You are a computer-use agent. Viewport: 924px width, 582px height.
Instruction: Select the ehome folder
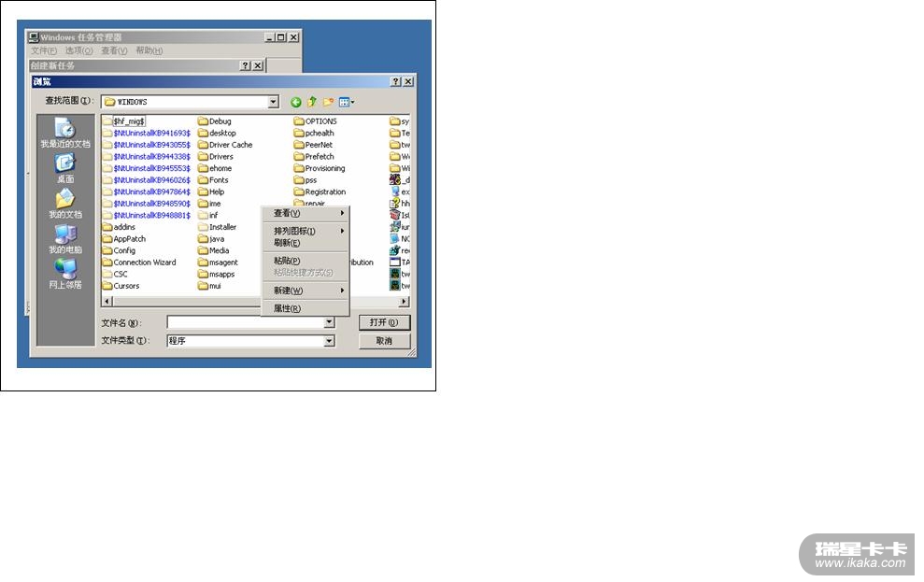point(215,168)
